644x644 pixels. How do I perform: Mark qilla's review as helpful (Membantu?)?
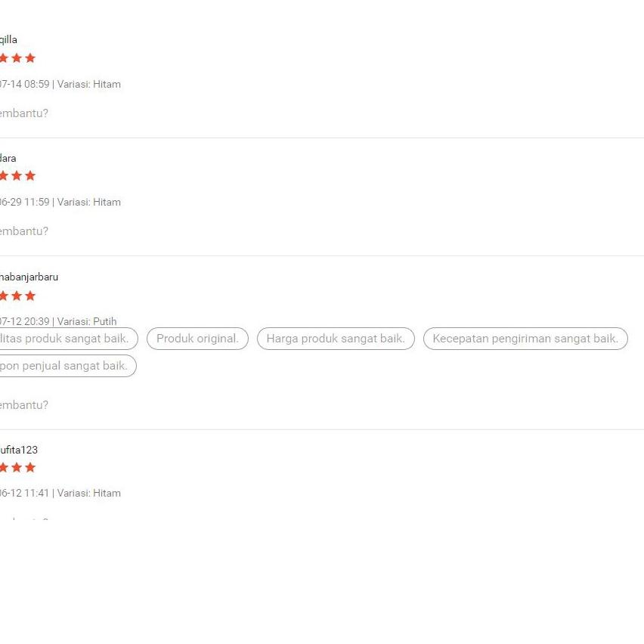pyautogui.click(x=24, y=113)
